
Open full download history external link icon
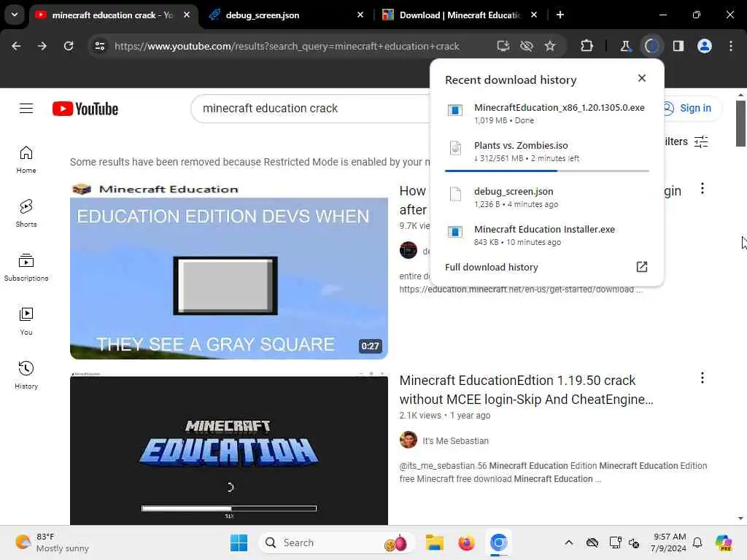(642, 267)
